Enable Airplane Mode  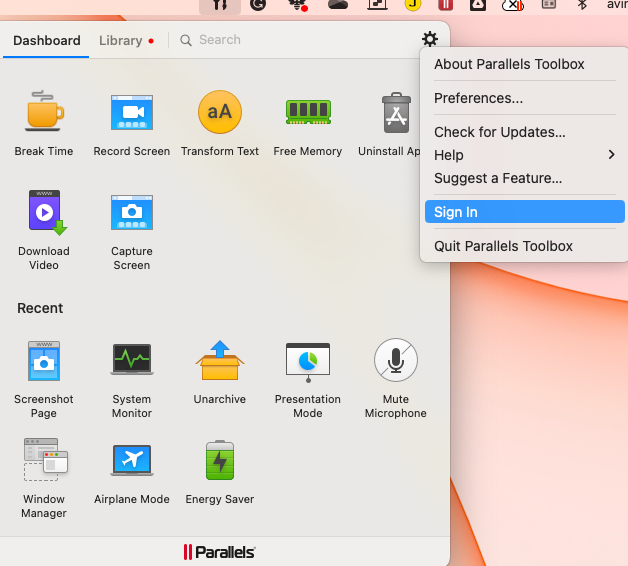pyautogui.click(x=131, y=460)
